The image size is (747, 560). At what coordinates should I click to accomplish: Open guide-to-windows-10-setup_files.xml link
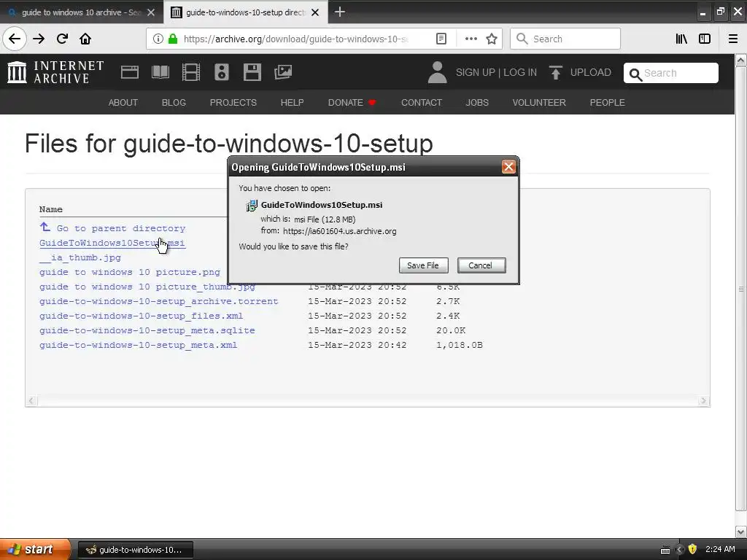pos(141,316)
